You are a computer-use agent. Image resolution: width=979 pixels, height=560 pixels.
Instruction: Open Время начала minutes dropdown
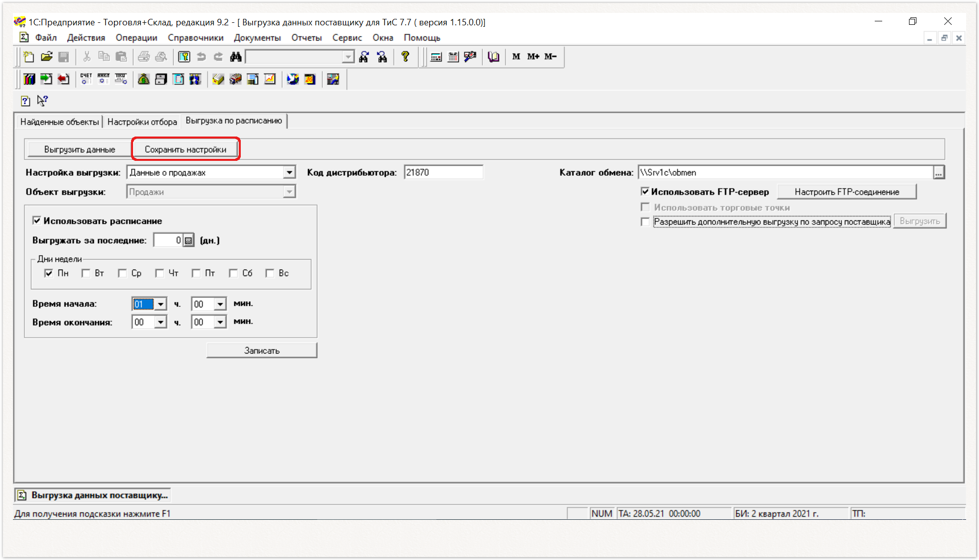coord(220,304)
